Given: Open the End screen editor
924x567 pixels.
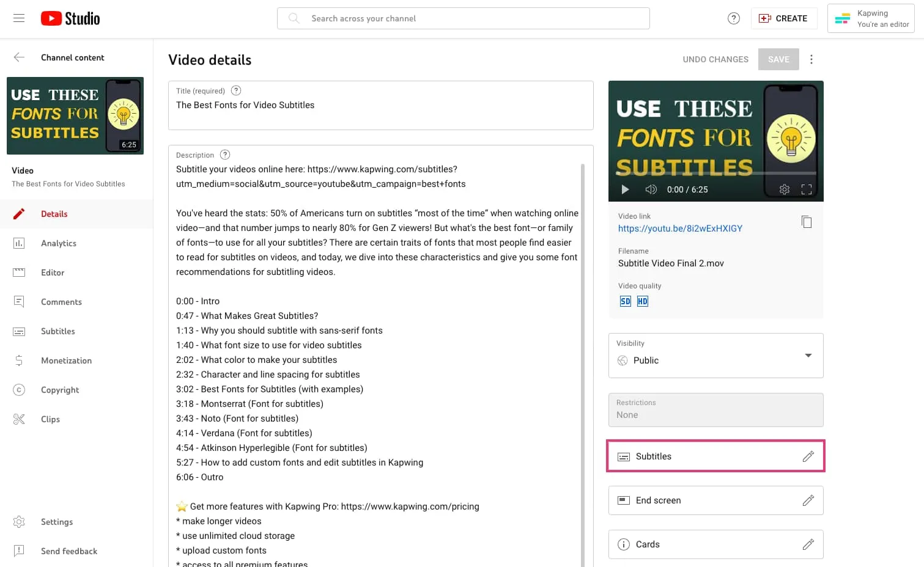Looking at the screenshot, I should [x=716, y=500].
